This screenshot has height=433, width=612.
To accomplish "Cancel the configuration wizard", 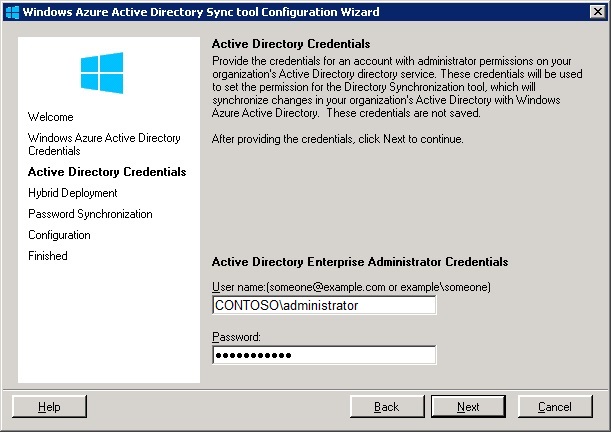I will tap(555, 406).
